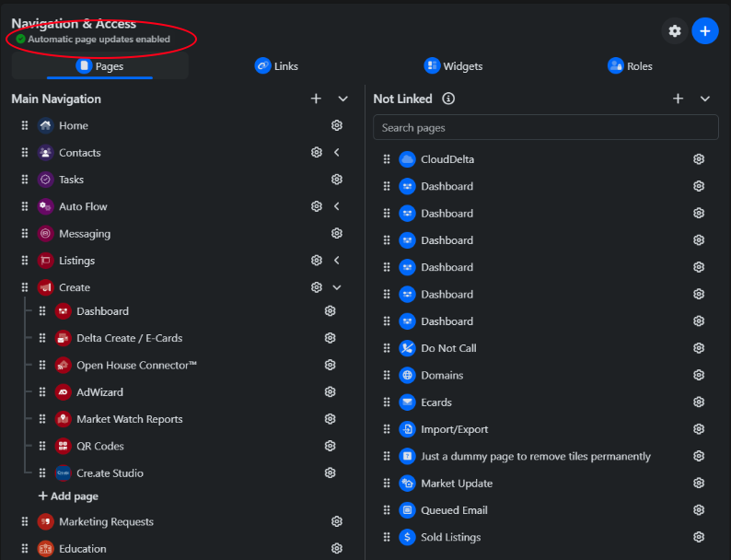The image size is (731, 560).
Task: Switch to the Widgets tab
Action: 453,66
